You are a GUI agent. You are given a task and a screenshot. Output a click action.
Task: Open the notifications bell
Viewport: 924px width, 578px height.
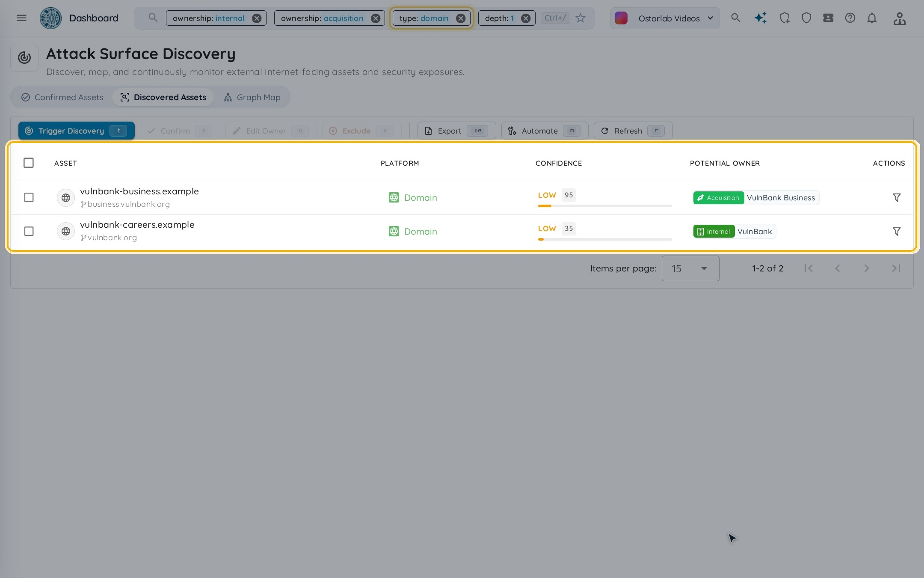[872, 18]
